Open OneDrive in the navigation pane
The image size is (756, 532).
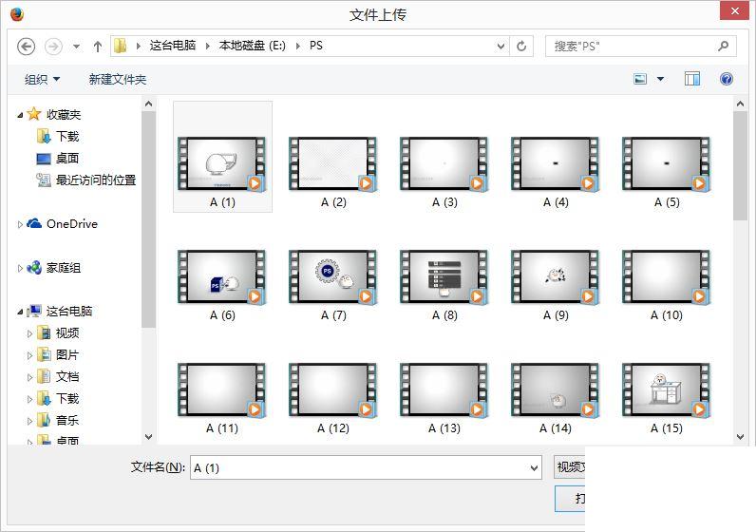71,224
